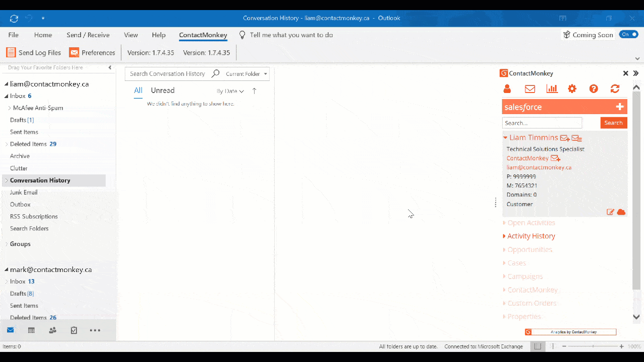Switch to Calendar view in navigation bar

31,330
